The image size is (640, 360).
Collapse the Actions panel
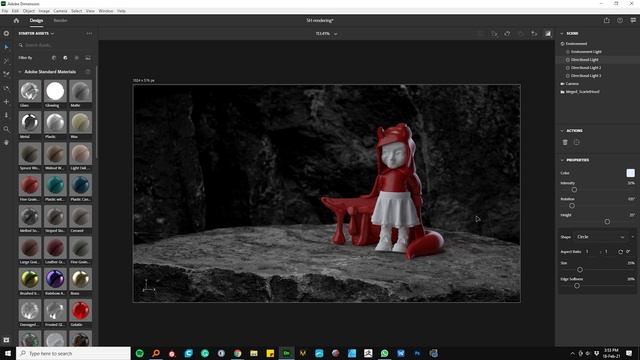tap(562, 131)
